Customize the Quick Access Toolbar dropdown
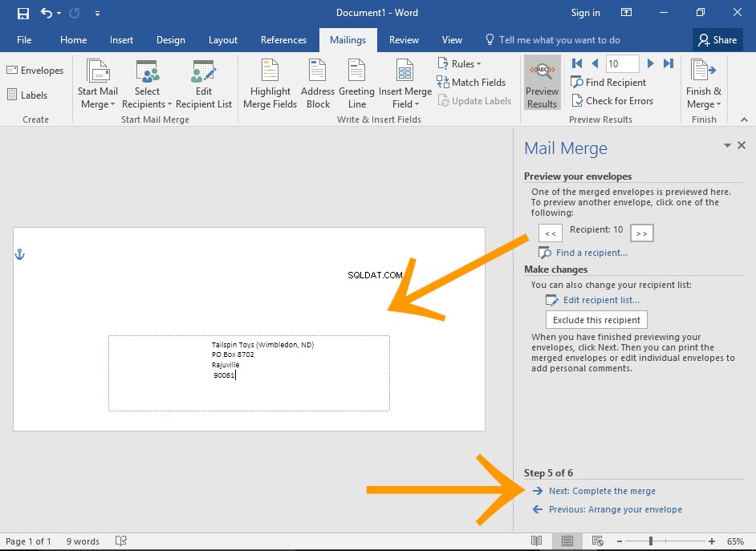The image size is (756, 551). click(x=97, y=14)
